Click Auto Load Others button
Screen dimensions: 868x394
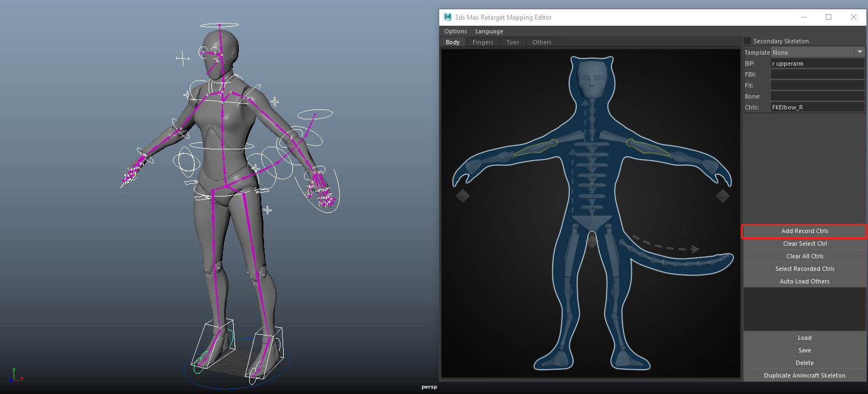point(804,281)
